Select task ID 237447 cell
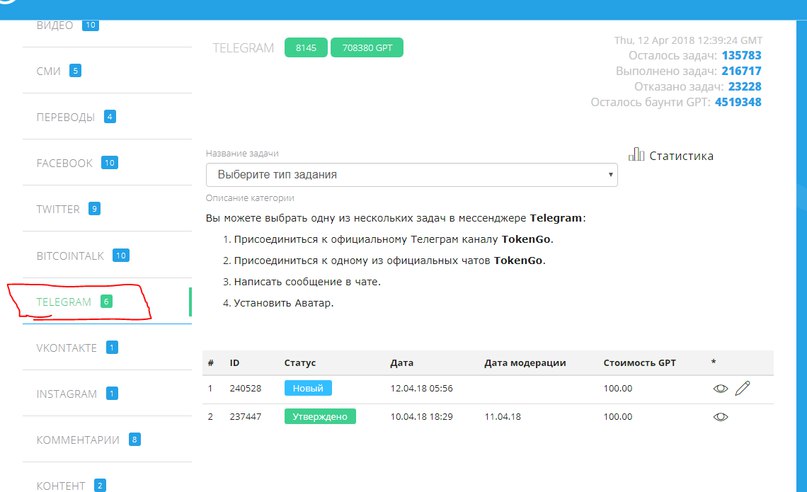The height and width of the screenshot is (492, 807). tap(245, 417)
